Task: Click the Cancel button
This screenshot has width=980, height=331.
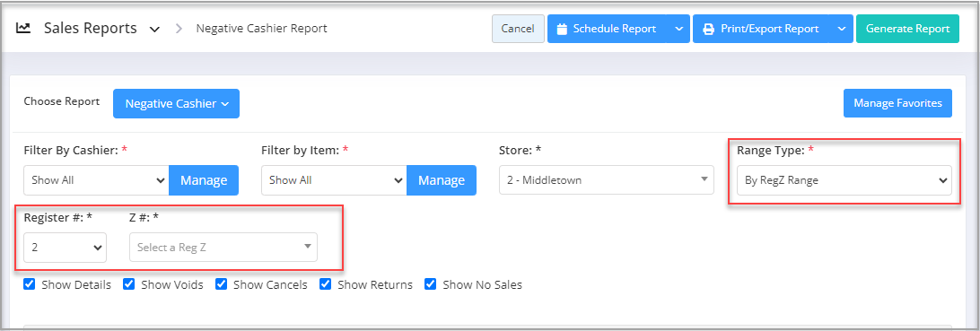Action: tap(518, 29)
